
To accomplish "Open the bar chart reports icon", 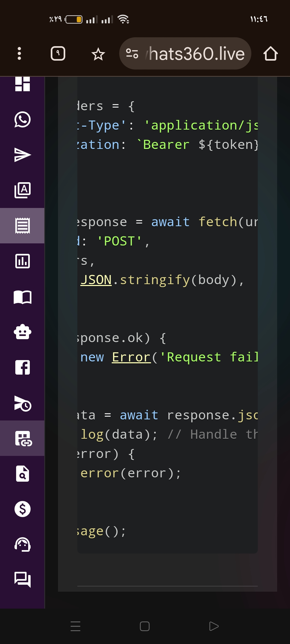I will click(x=23, y=261).
